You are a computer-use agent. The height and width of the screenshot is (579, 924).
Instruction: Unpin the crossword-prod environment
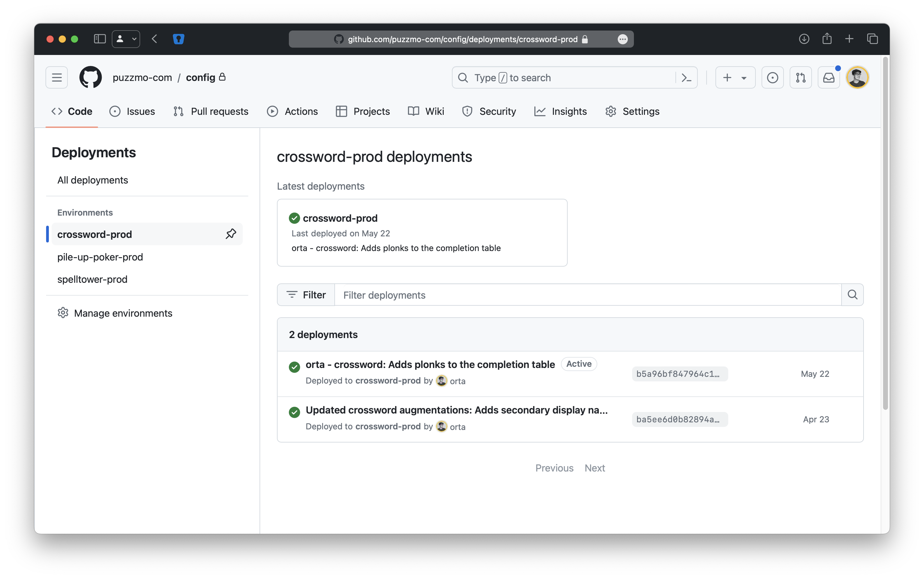(x=231, y=234)
